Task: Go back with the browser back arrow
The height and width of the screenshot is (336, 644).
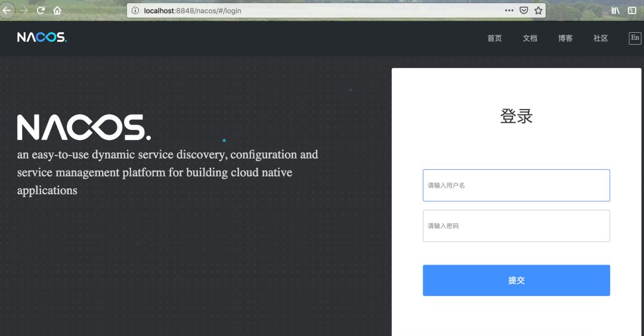Action: tap(7, 10)
